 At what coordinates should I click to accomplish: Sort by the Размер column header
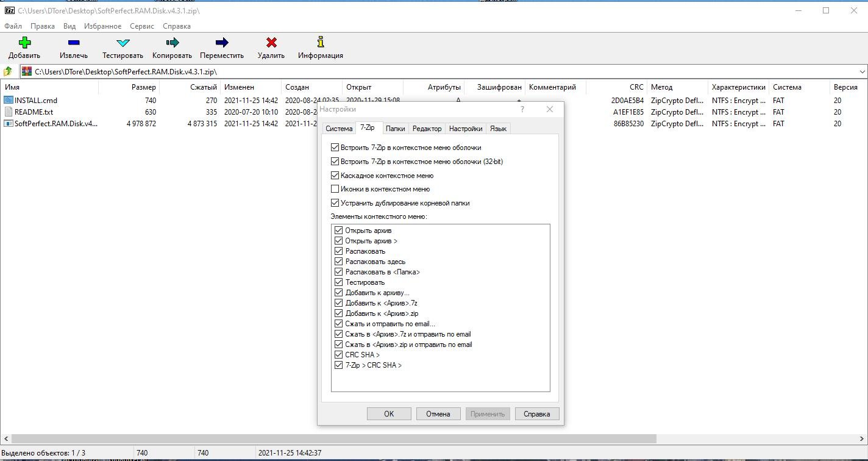click(x=129, y=87)
